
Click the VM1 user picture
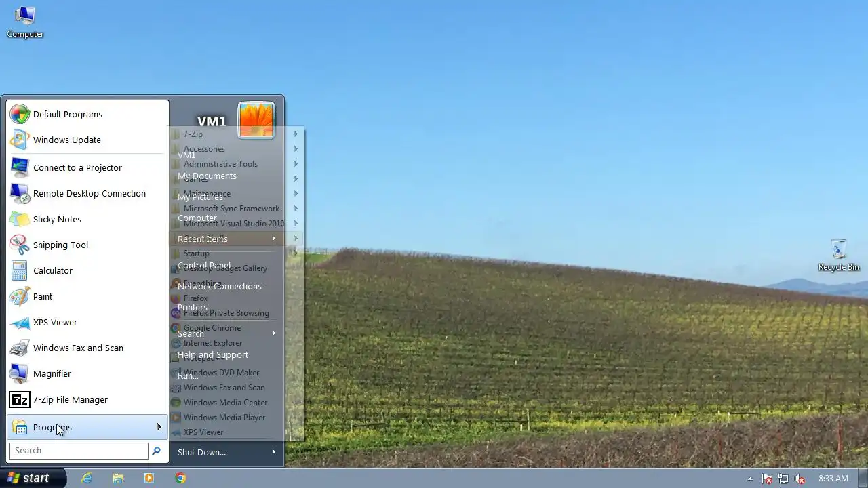256,120
